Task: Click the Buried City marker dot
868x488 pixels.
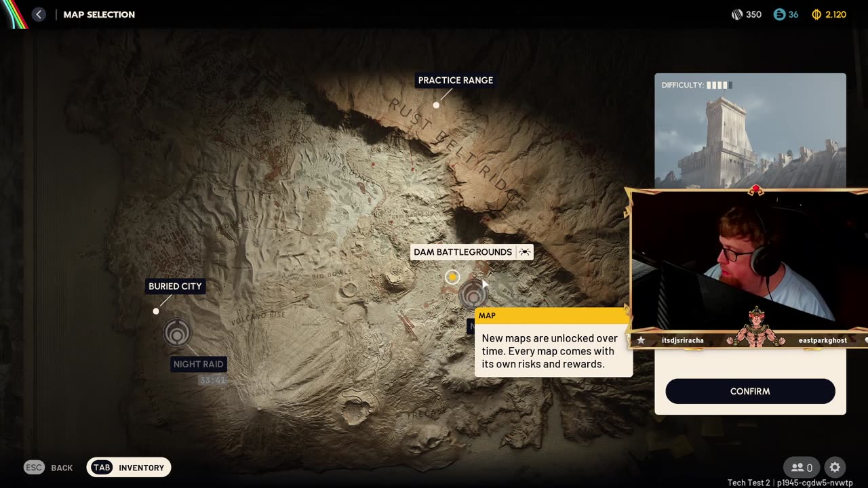Action: (x=156, y=311)
